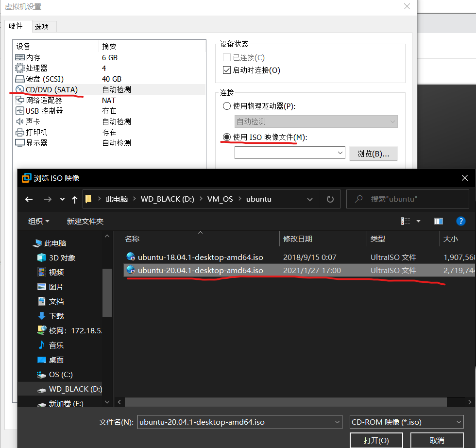Toggle the preview pane icon in toolbar
The width and height of the screenshot is (476, 448).
pos(438,221)
